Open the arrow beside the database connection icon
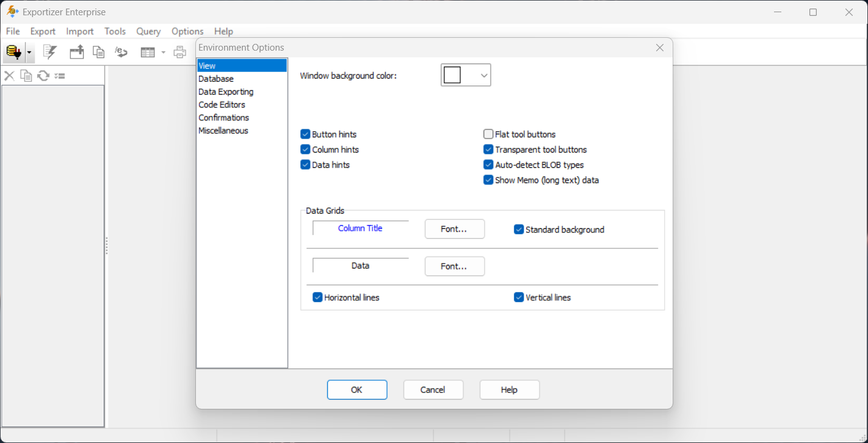The height and width of the screenshot is (443, 868). click(x=29, y=52)
